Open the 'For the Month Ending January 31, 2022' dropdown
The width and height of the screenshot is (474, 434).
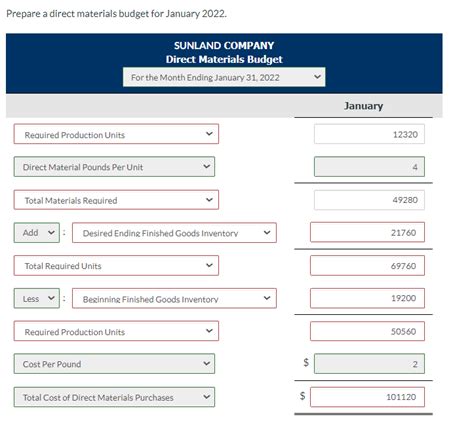pos(224,77)
